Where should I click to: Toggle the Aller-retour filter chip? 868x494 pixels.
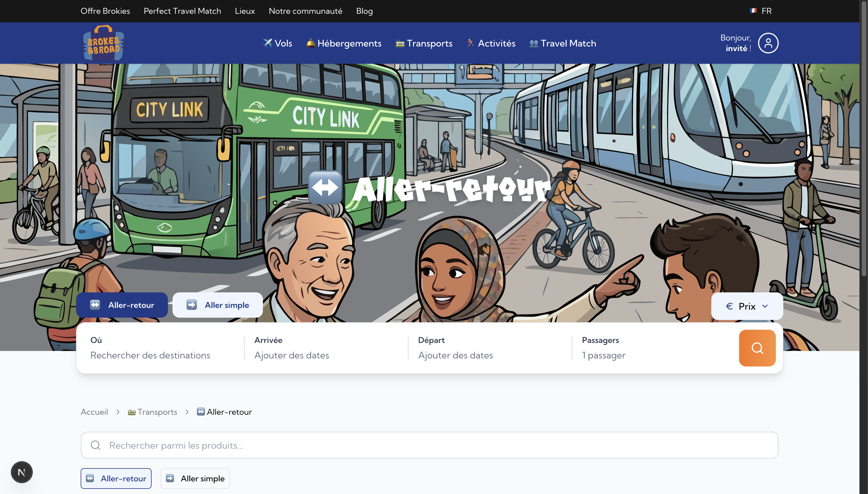coord(116,478)
